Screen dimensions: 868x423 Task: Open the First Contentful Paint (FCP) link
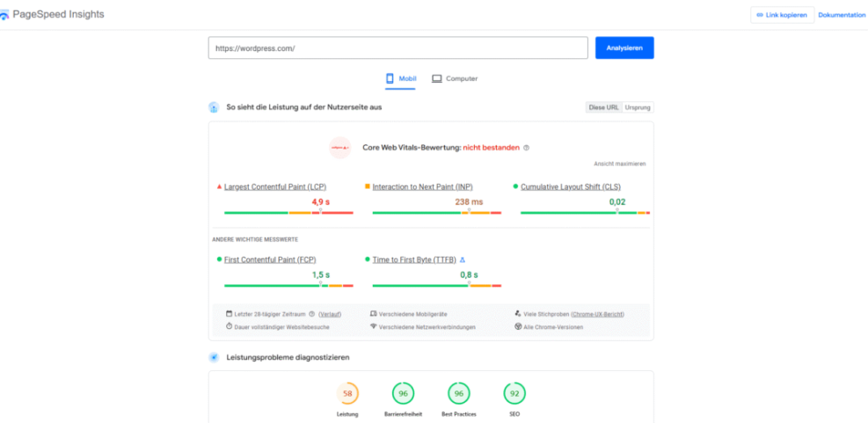[270, 259]
